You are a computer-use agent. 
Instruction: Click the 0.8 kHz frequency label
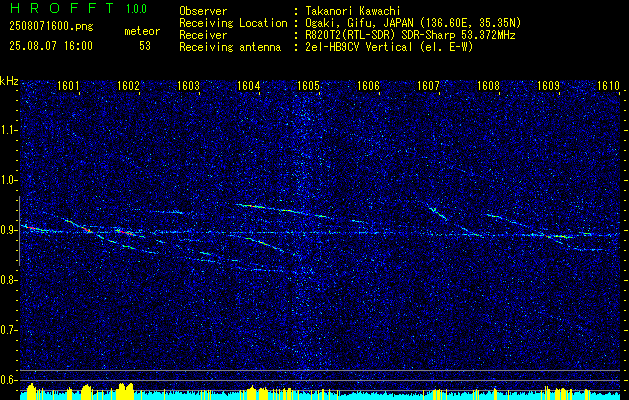pos(9,280)
